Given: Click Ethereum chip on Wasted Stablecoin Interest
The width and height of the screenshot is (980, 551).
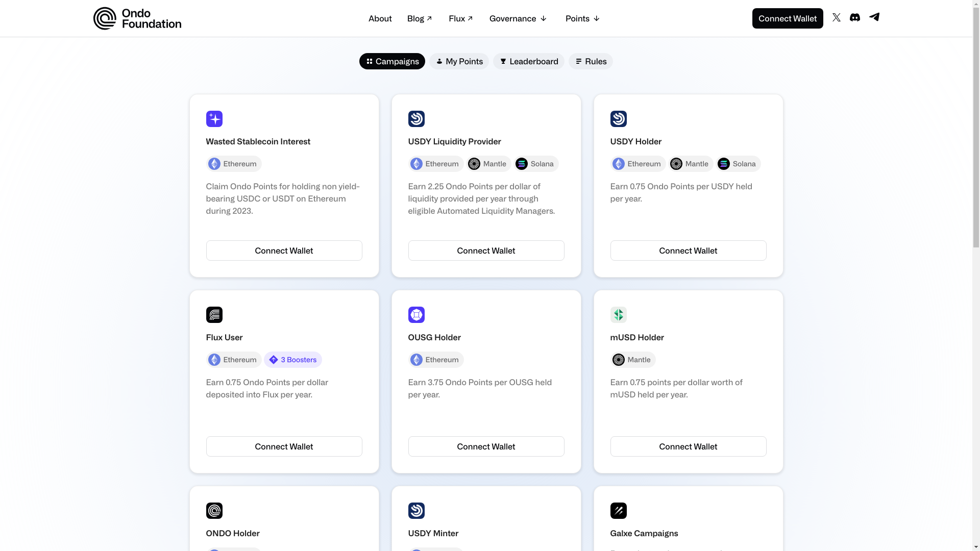Looking at the screenshot, I should [x=234, y=164].
